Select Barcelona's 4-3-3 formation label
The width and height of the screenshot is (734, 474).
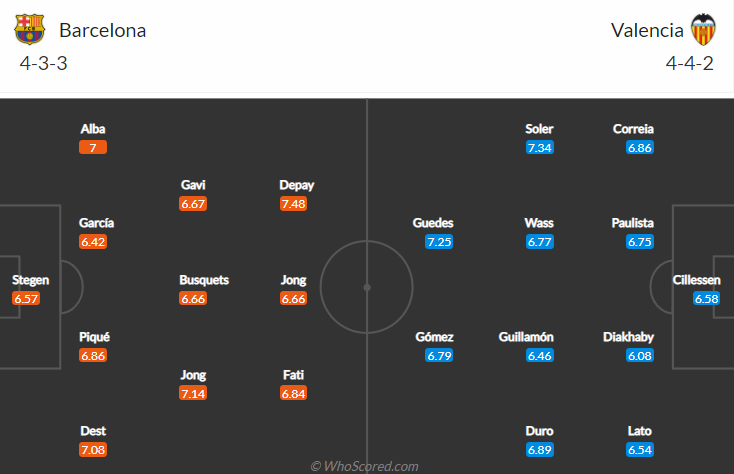tap(43, 63)
